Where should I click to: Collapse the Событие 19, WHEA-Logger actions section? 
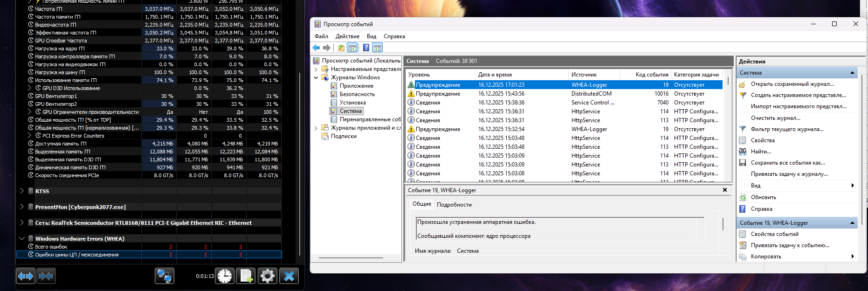(852, 223)
